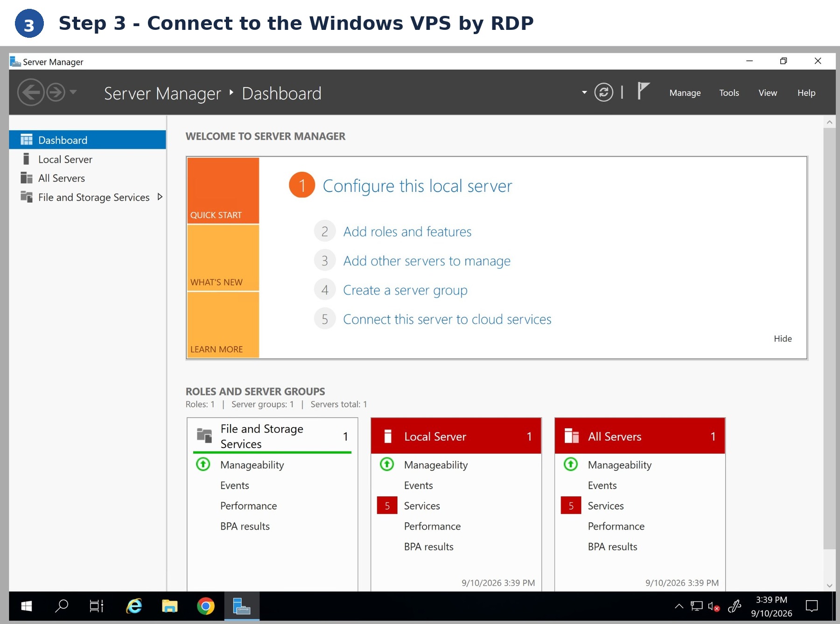Viewport: 840px width, 624px height.
Task: Open the Local Server tile header
Action: point(456,436)
